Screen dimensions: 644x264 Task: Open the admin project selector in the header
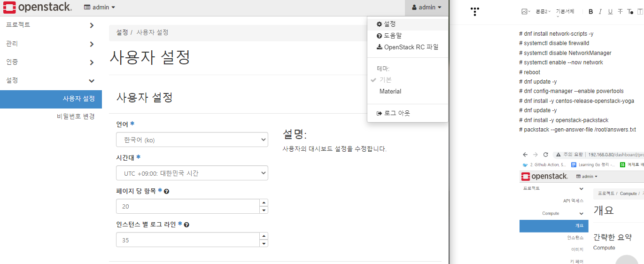99,8
